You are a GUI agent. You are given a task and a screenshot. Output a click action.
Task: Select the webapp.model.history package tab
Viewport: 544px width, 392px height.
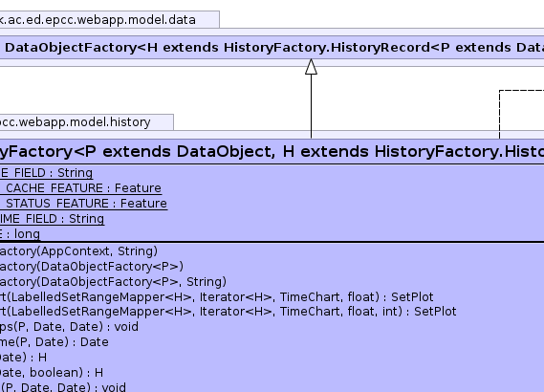point(87,122)
